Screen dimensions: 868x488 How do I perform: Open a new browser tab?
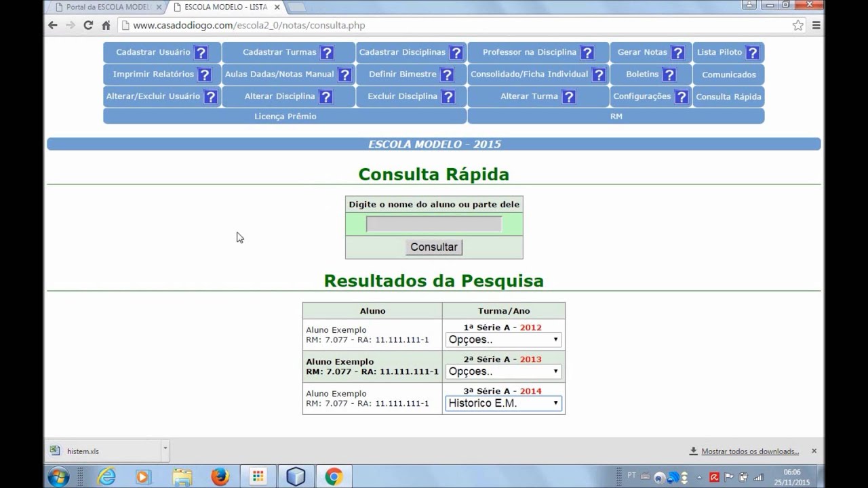[296, 7]
